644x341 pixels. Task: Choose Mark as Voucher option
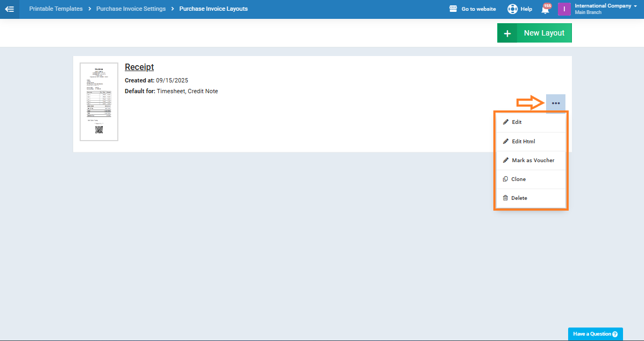[533, 161]
